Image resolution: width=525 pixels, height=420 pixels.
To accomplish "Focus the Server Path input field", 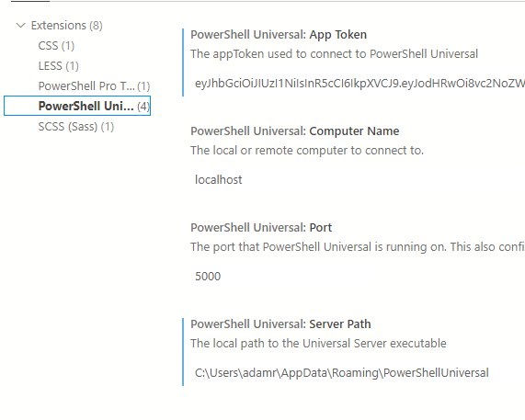I will [358, 372].
